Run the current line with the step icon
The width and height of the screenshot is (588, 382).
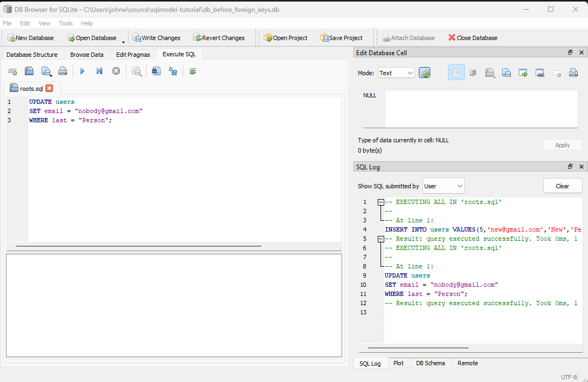99,71
